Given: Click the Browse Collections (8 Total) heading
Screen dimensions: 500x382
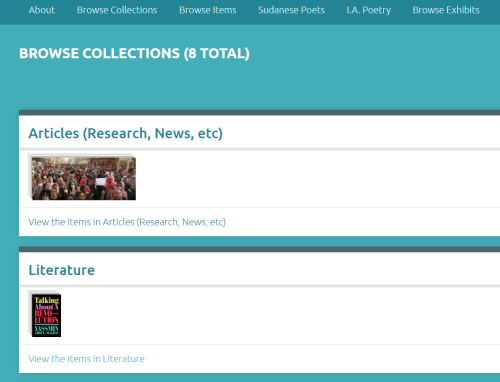Looking at the screenshot, I should coord(134,53).
